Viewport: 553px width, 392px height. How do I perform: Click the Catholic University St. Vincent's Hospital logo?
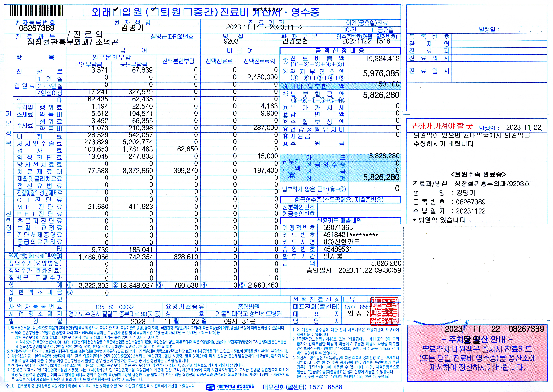click(210, 387)
